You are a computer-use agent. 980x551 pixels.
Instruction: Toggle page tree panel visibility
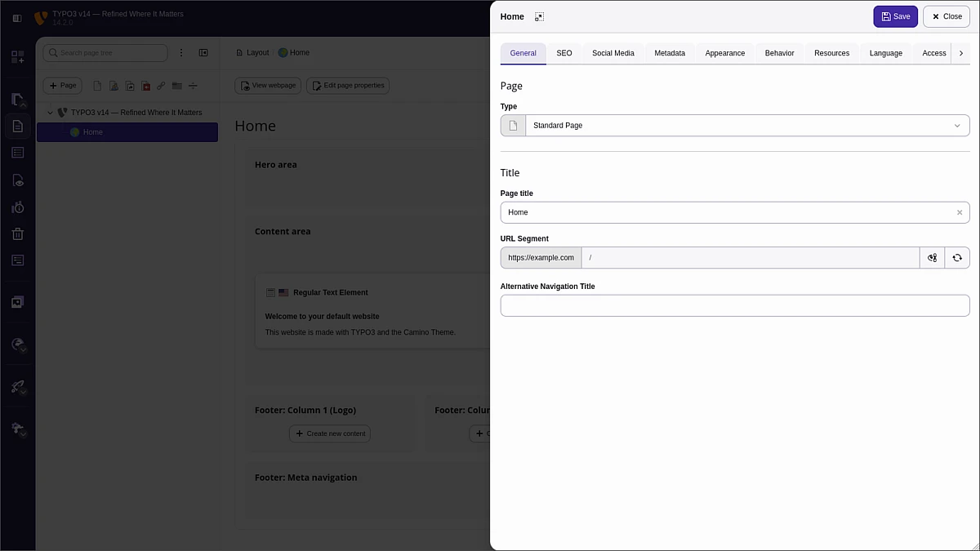coord(203,53)
